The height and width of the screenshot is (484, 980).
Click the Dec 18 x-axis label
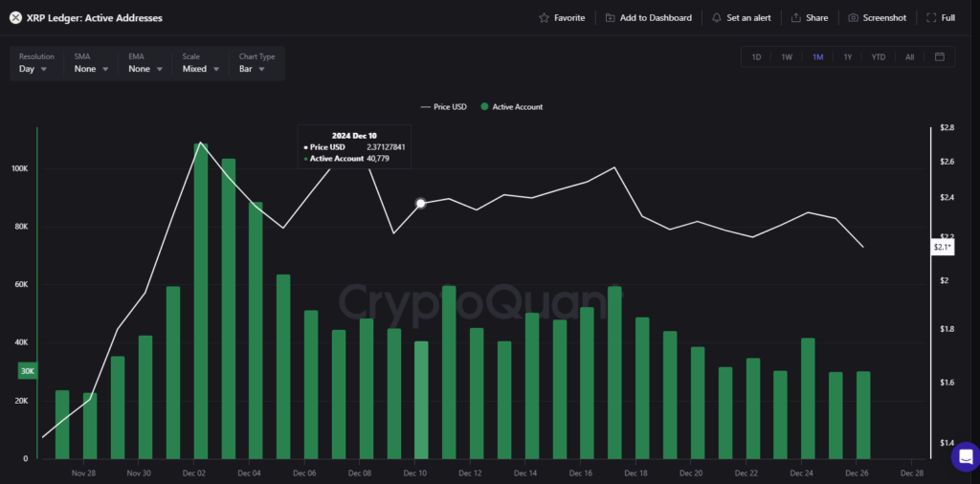pyautogui.click(x=635, y=473)
